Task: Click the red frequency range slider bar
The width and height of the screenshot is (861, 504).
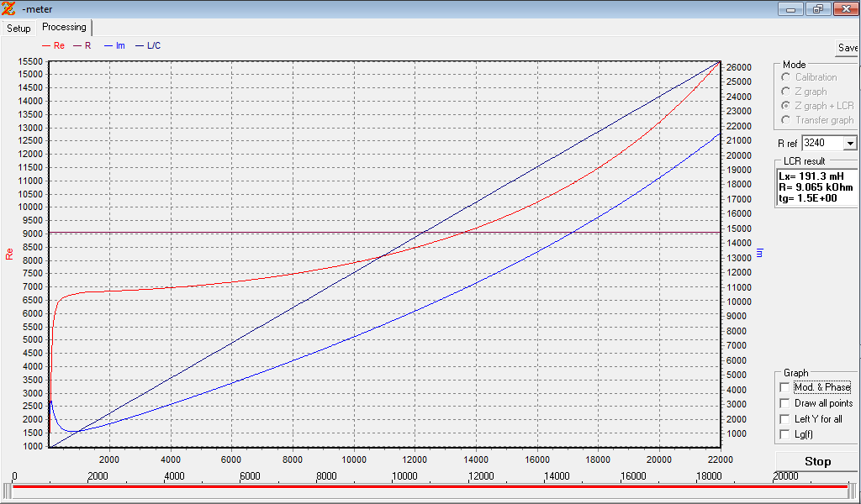Action: coord(430,486)
